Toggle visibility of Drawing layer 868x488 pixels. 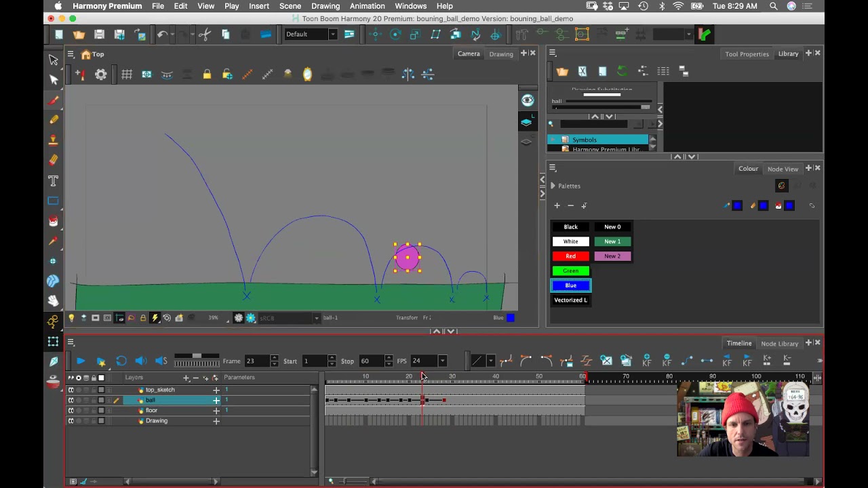coord(71,421)
